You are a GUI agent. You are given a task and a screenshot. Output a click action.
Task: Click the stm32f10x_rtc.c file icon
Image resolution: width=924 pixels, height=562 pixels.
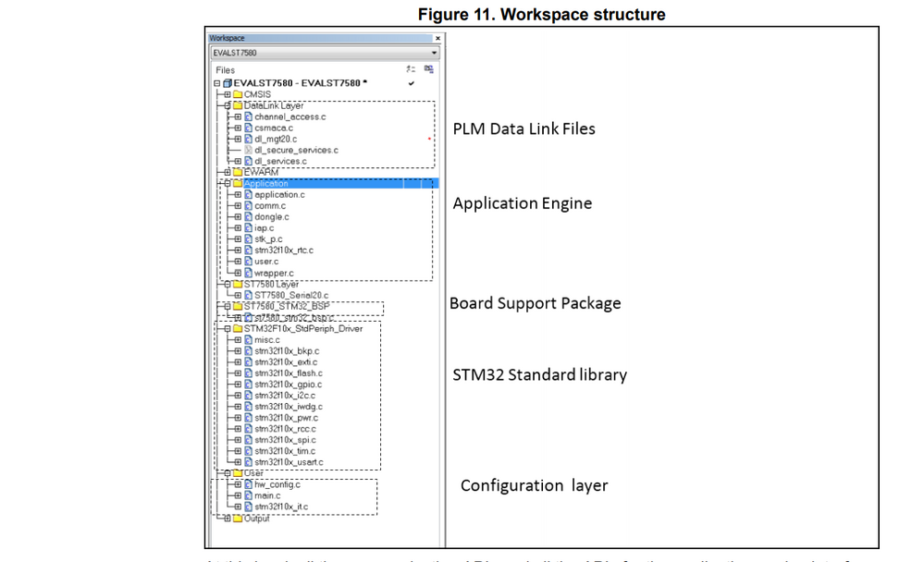pyautogui.click(x=248, y=250)
